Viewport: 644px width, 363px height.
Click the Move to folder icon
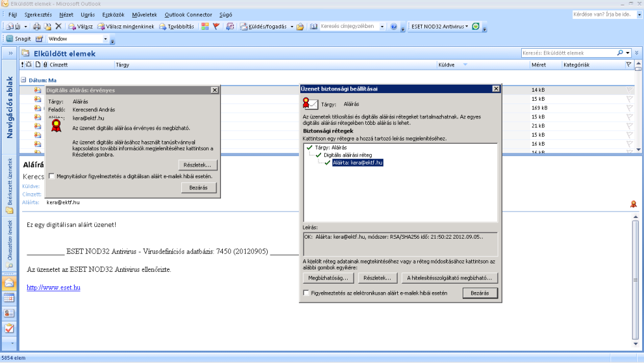(x=47, y=27)
